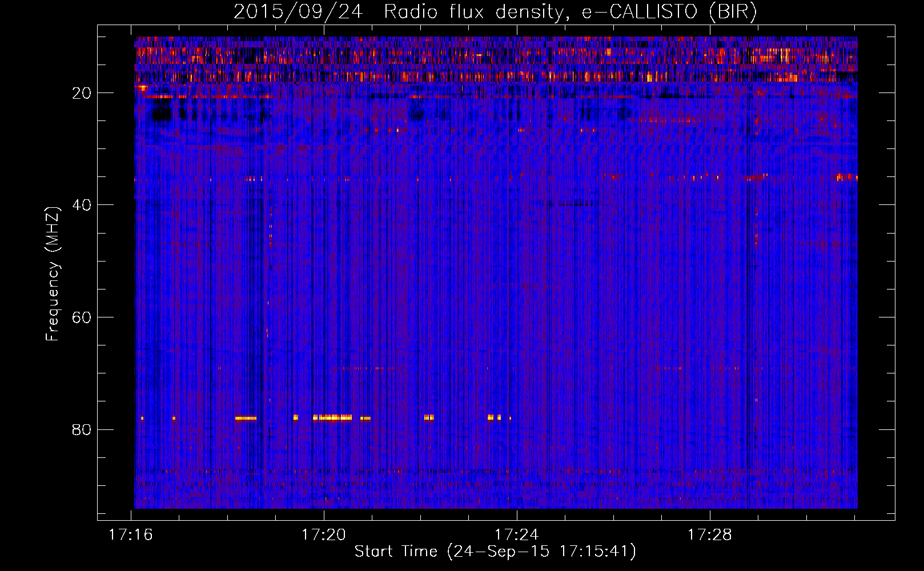Image resolution: width=924 pixels, height=571 pixels.
Task: Select the "Frequency (MHZ)" y-axis label
Action: click(x=53, y=274)
